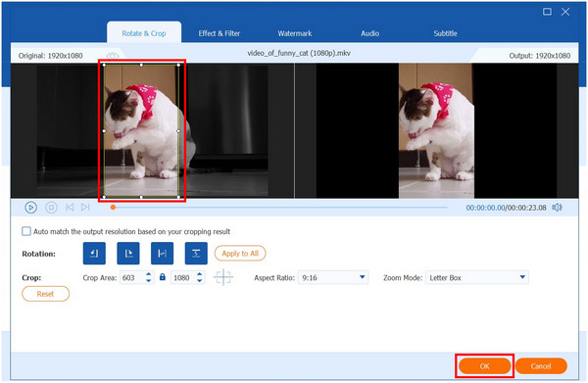
Task: Mute the volume speaker icon
Action: click(x=558, y=208)
